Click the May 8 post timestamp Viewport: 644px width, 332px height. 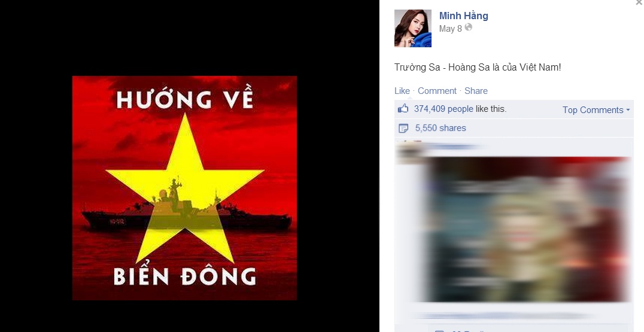[451, 29]
